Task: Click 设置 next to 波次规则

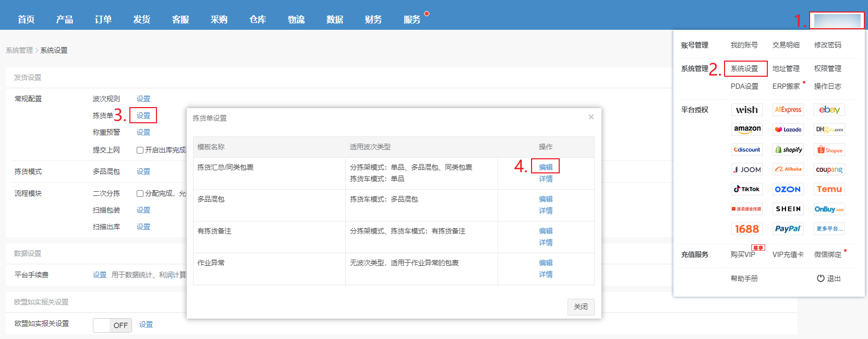Action: 143,99
